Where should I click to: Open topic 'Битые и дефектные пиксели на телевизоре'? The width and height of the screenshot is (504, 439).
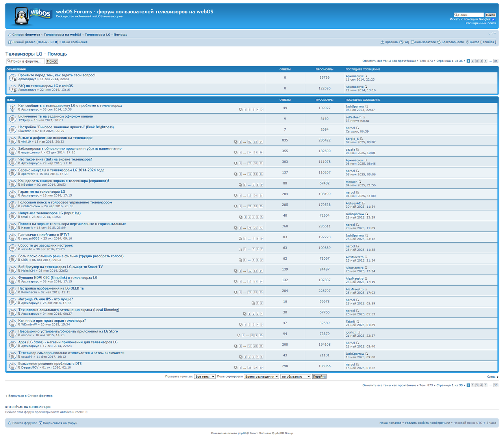(55, 138)
